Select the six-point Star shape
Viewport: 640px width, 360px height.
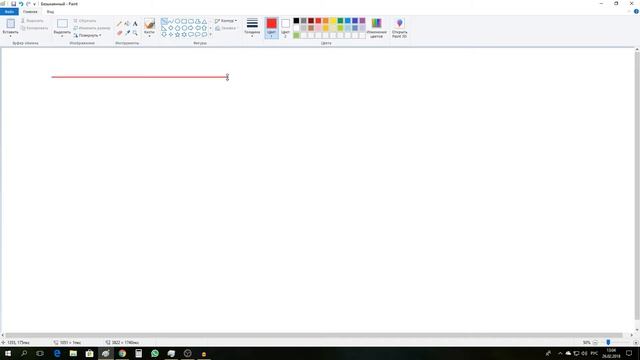[184, 35]
